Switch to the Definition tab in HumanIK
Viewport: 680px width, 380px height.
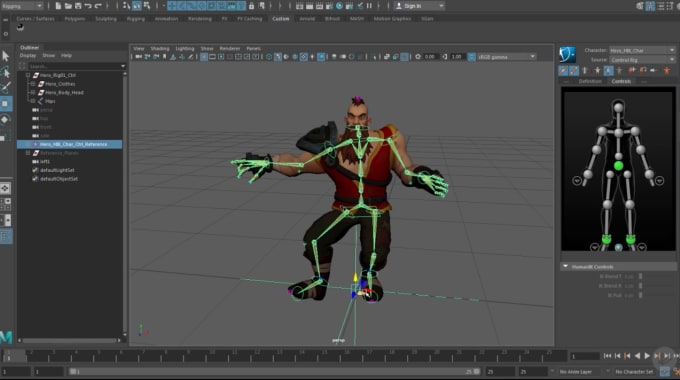[x=590, y=81]
